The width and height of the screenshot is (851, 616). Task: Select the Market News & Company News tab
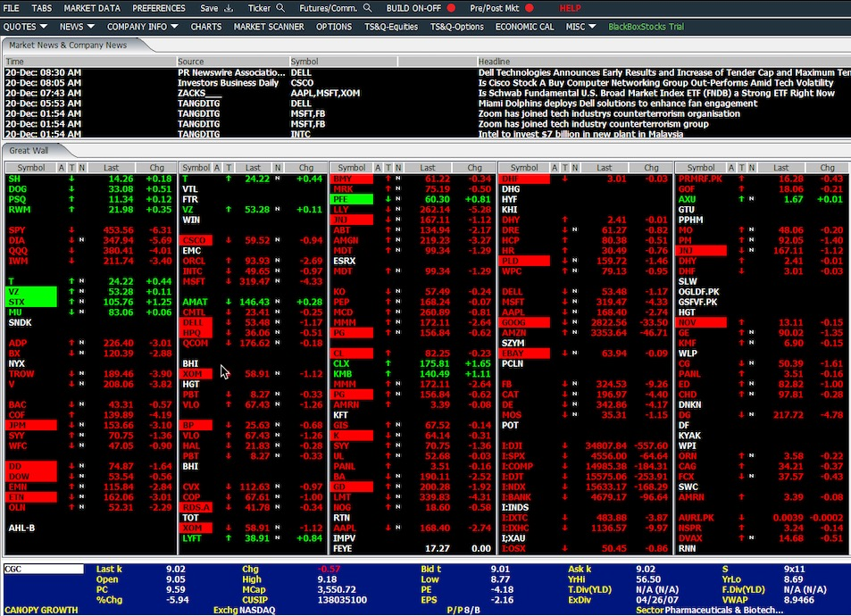(68, 45)
